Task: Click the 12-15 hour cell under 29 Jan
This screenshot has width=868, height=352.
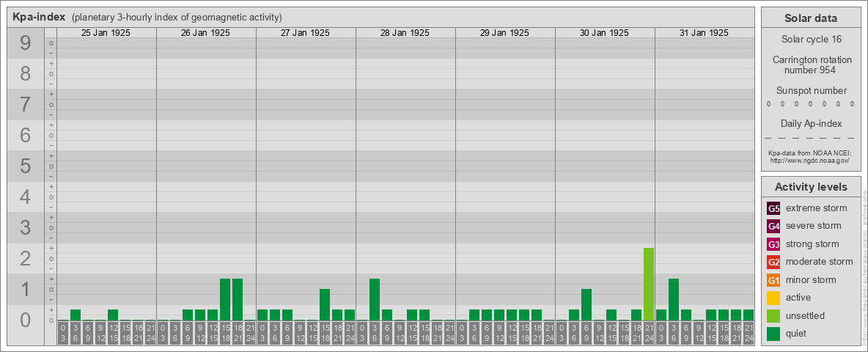Action: tap(512, 333)
